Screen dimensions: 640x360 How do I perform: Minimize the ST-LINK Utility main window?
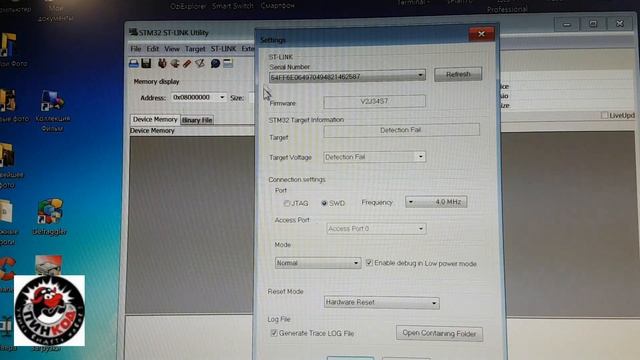point(567,24)
